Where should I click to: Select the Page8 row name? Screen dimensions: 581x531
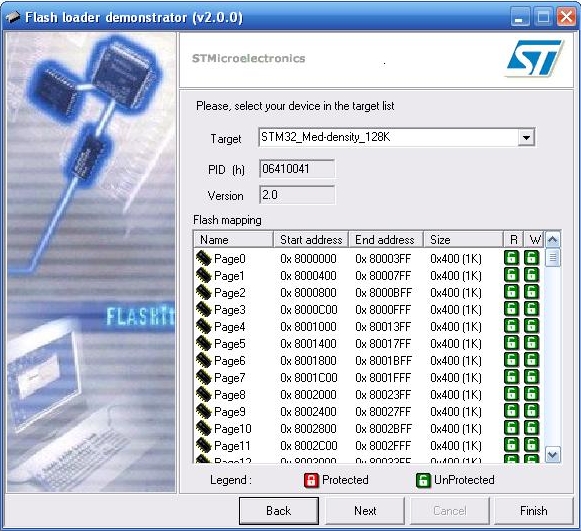coord(229,395)
